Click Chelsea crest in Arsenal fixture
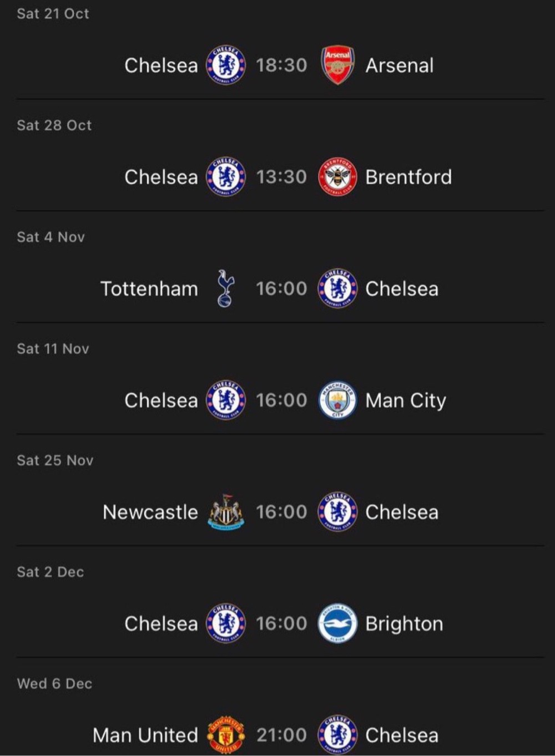 (225, 65)
